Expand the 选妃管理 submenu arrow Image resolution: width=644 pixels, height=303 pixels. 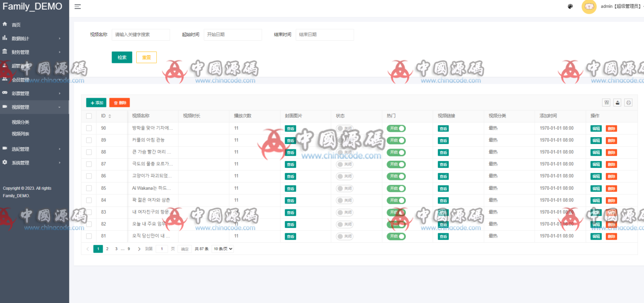(x=60, y=149)
